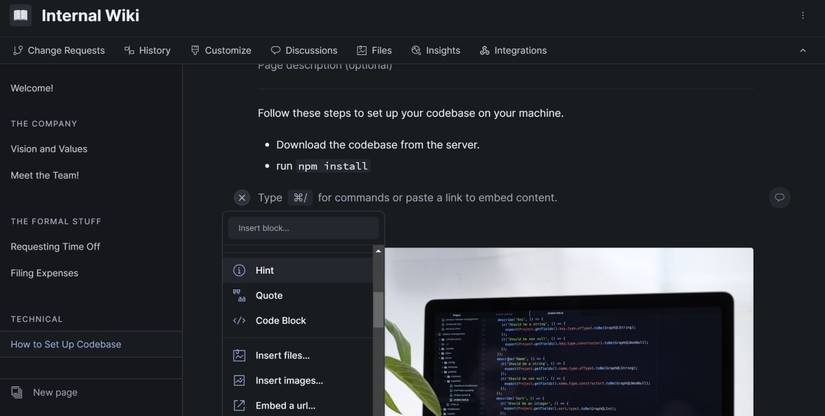Click the Hint info circle icon
This screenshot has width=825, height=416.
point(239,270)
